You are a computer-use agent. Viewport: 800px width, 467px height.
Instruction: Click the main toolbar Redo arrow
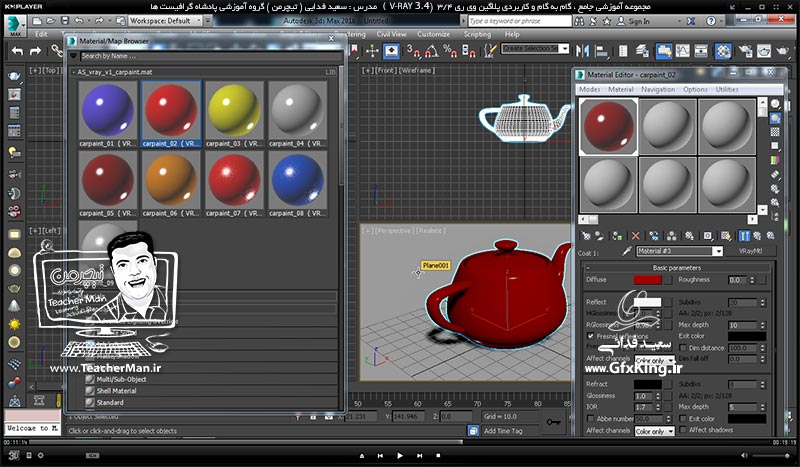pos(35,51)
